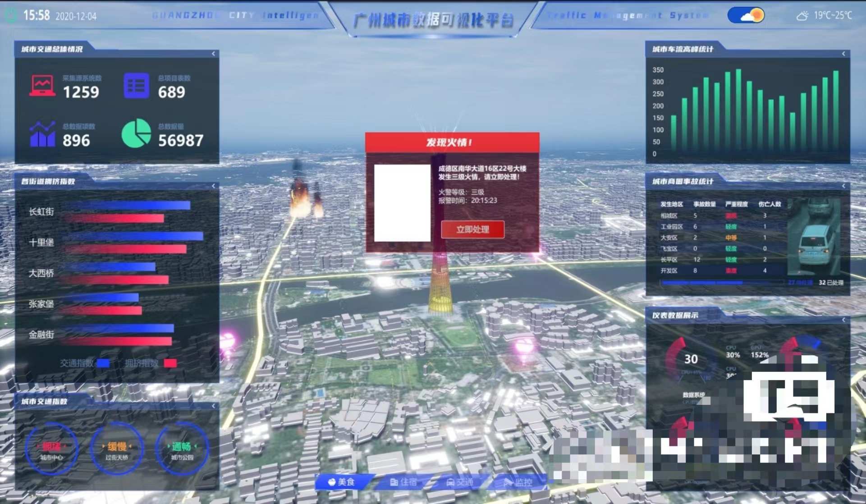Screen dimensions: 866x504
Task: Click the 立即处理 button in fire alert
Action: click(472, 229)
